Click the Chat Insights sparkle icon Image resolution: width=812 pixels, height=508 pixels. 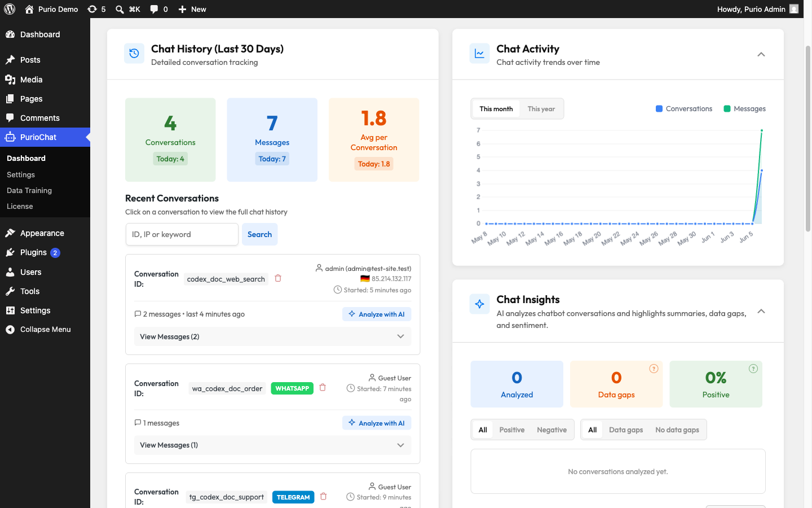(x=479, y=304)
